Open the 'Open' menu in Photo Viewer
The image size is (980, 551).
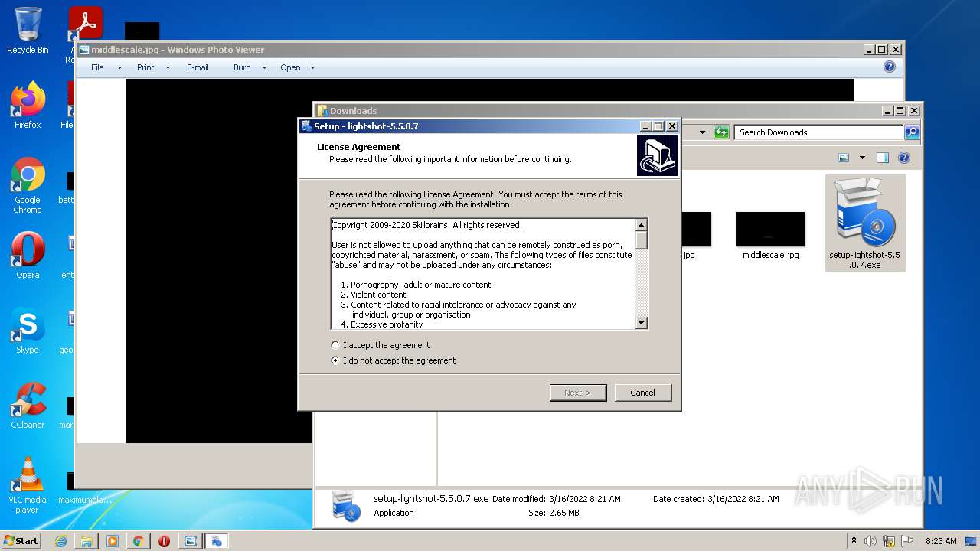(290, 67)
